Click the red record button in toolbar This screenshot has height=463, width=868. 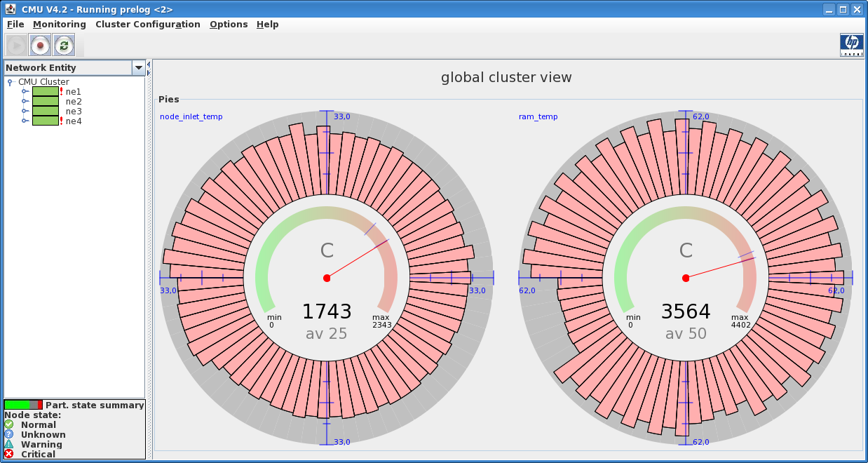pyautogui.click(x=40, y=46)
